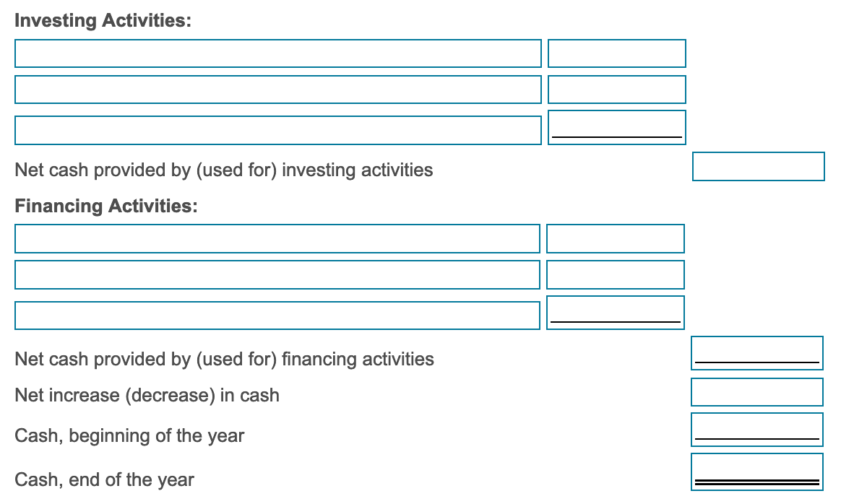Click the first Financing Activities description field

point(278,238)
